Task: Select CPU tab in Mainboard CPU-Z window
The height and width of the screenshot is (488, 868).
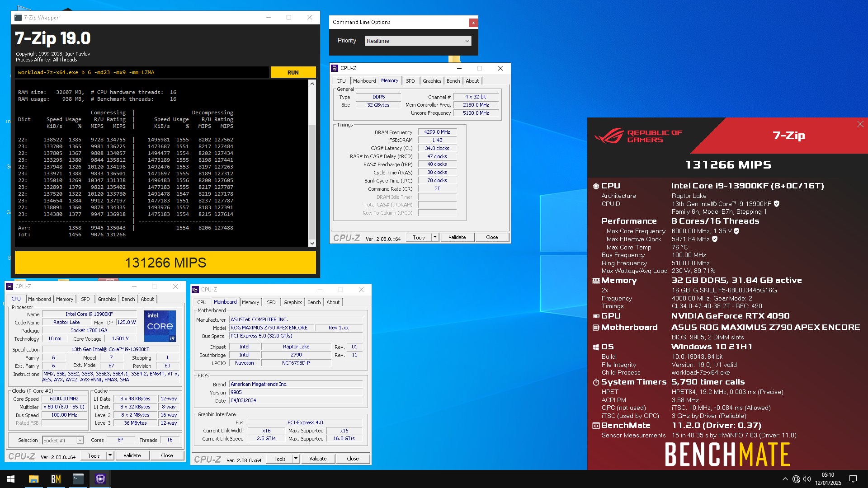Action: click(x=202, y=302)
